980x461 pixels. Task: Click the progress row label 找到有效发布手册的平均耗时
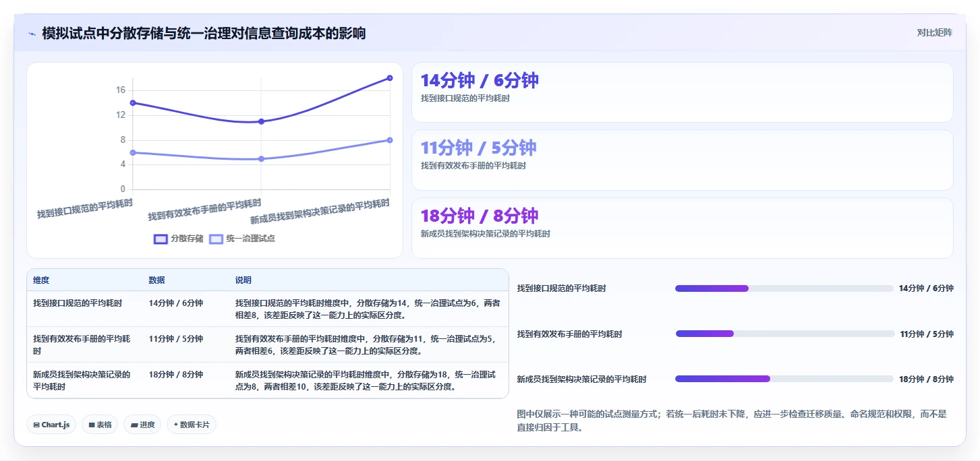tap(570, 334)
